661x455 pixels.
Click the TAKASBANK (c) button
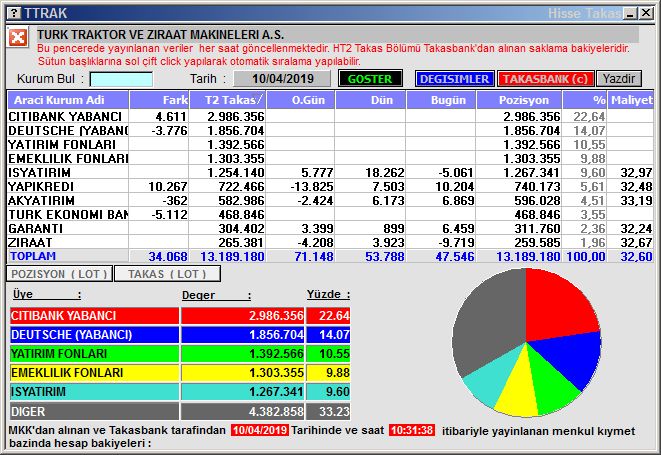pyautogui.click(x=545, y=79)
